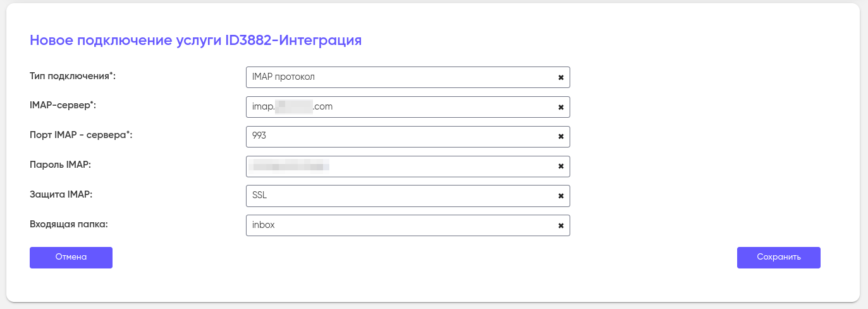
Task: Clear the Пароль IMAP field
Action: coord(561,167)
